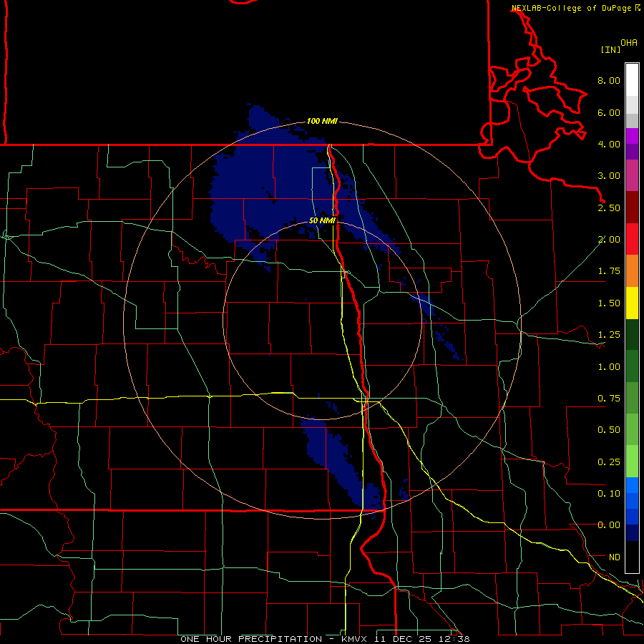This screenshot has width=644, height=644.
Task: Click the 6.00 legend value
Action: click(x=609, y=112)
